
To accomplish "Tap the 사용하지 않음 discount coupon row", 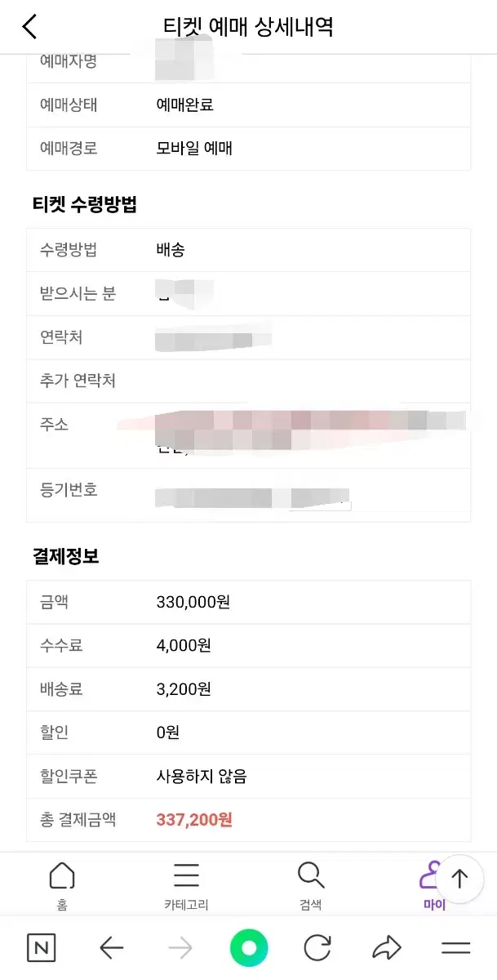I will 248,776.
